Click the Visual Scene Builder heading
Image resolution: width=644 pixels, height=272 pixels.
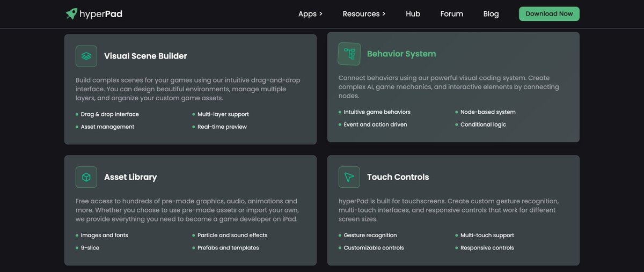tap(145, 56)
